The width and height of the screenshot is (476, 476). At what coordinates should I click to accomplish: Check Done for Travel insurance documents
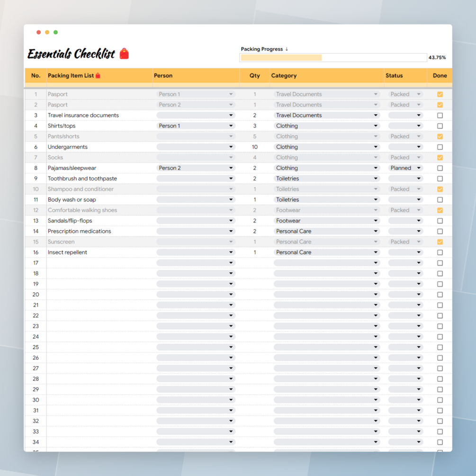pos(440,116)
